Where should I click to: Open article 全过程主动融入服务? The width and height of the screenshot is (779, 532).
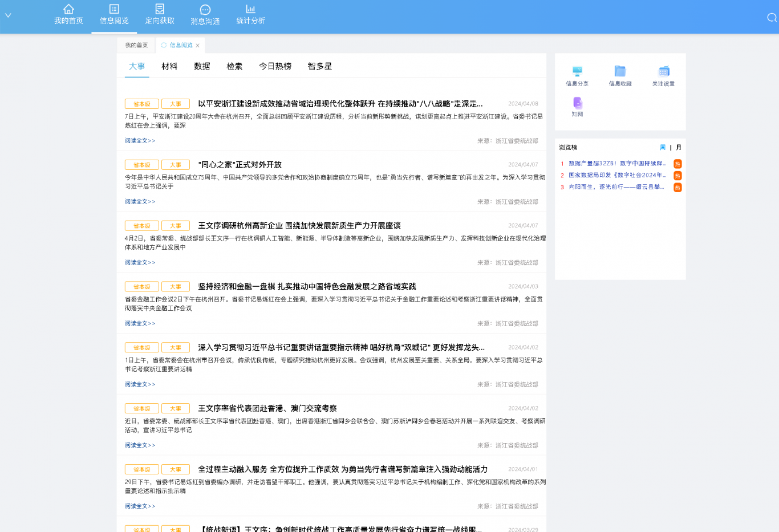[342, 469]
